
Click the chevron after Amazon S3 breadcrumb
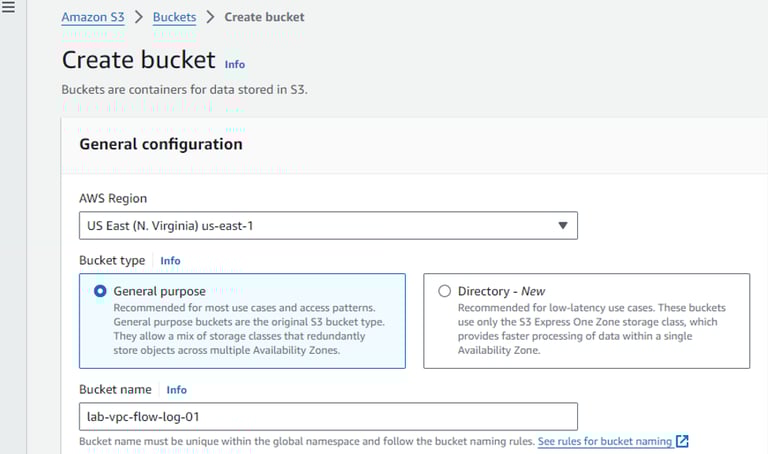[138, 17]
